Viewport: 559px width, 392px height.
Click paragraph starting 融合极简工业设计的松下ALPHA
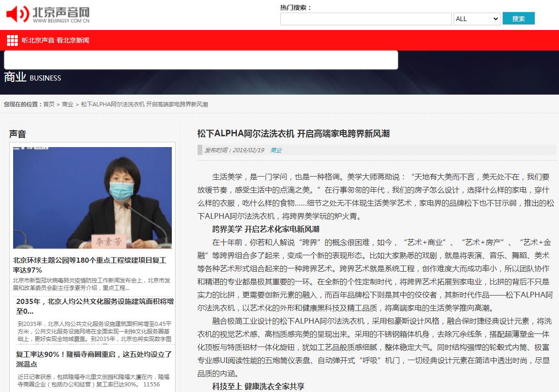374,347
